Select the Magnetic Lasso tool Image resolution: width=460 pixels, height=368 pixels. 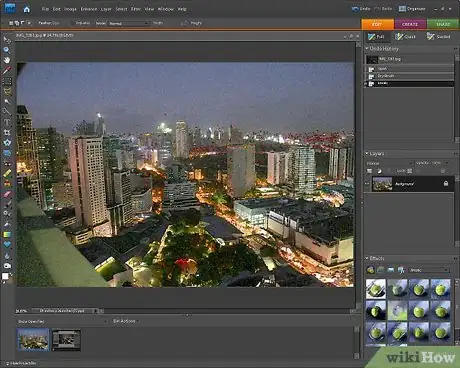click(7, 91)
